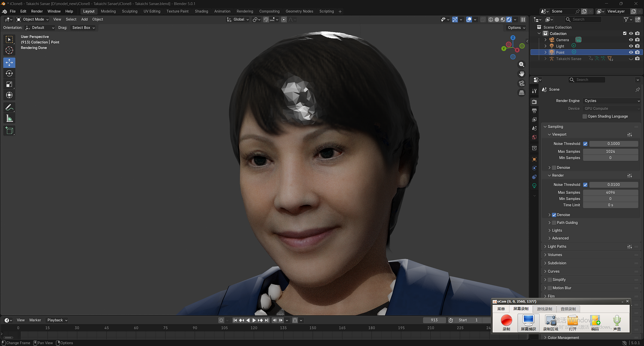Select the Annotate tool

tap(9, 107)
